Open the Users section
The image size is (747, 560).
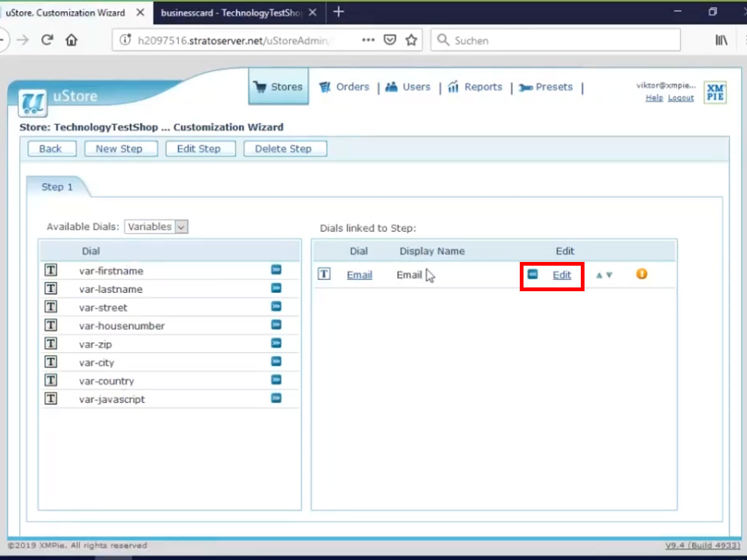pos(408,87)
